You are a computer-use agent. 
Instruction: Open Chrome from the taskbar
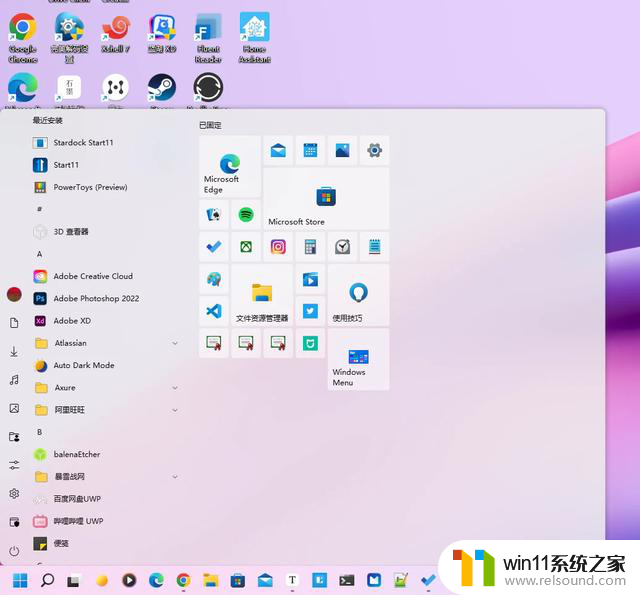pos(183,580)
